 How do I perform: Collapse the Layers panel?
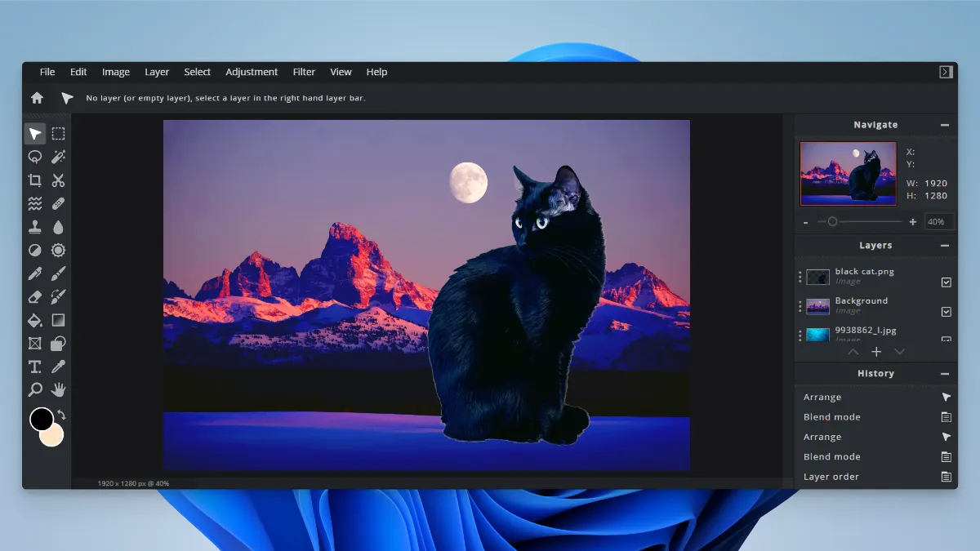pos(945,246)
